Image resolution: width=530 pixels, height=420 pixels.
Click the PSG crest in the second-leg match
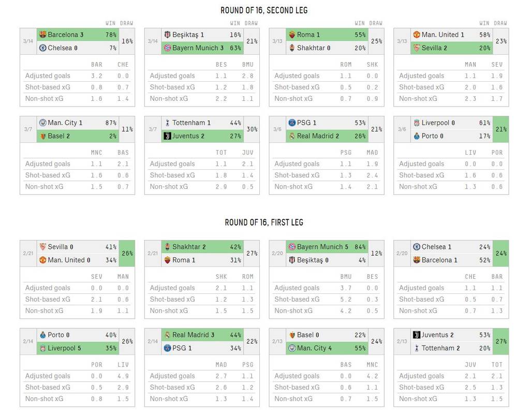click(x=292, y=123)
